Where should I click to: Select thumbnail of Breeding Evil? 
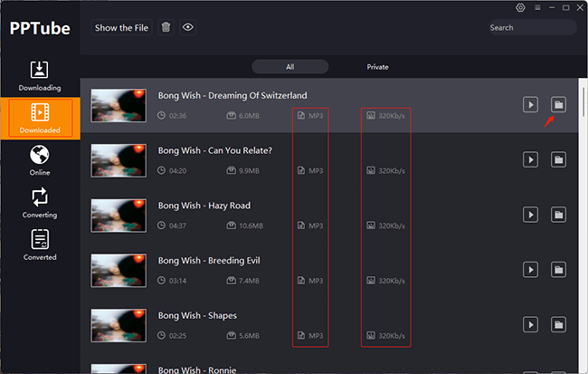click(119, 271)
